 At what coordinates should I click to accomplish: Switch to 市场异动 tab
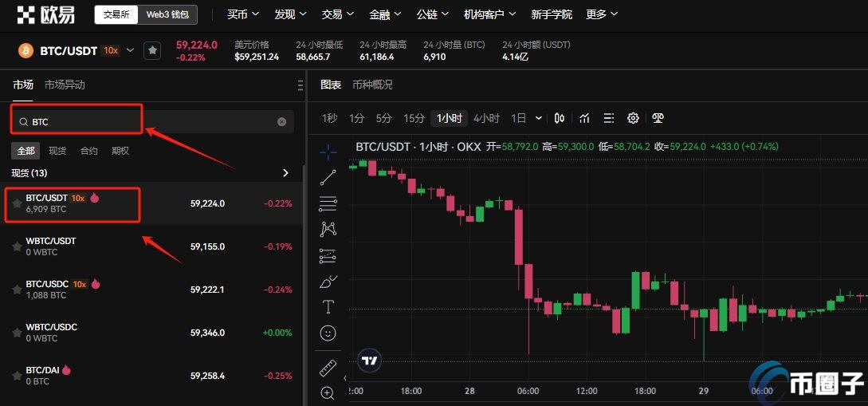point(65,85)
